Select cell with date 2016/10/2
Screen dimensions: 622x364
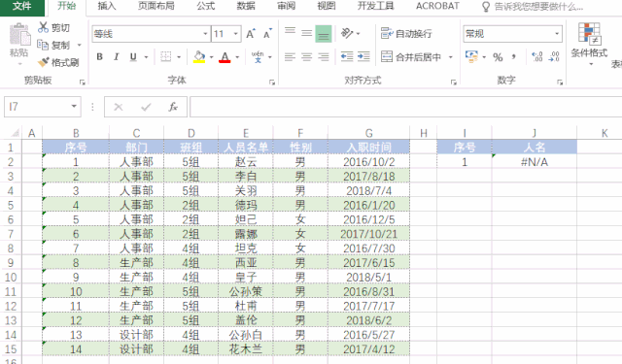pos(369,162)
